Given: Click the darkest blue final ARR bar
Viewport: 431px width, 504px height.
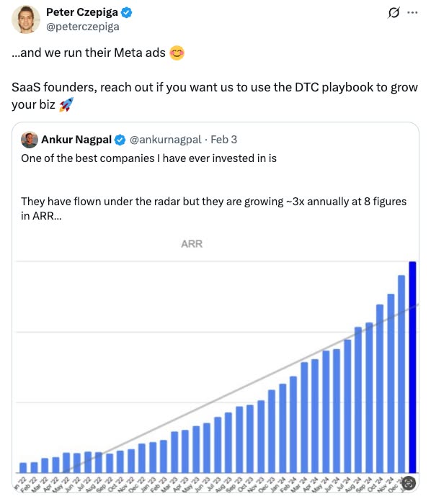Looking at the screenshot, I should pos(412,367).
